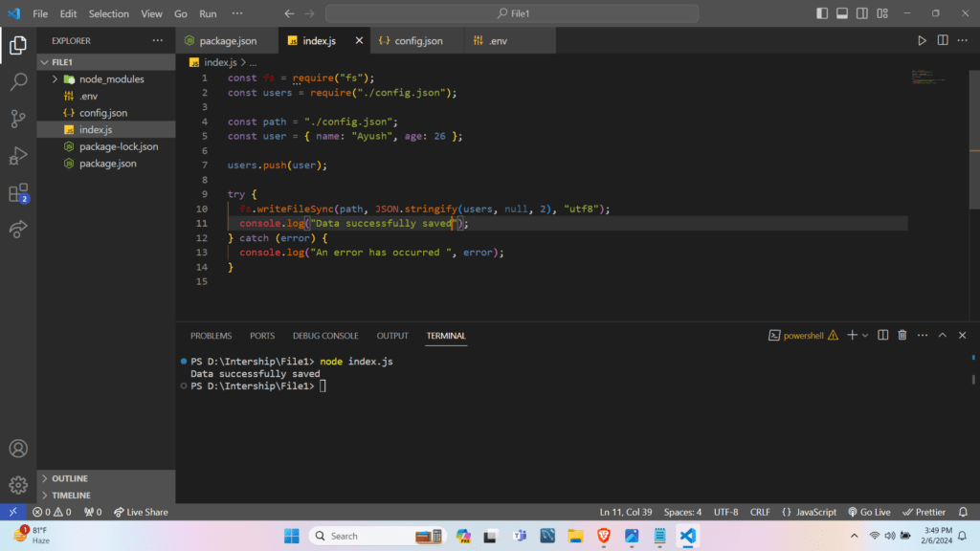Open the Run and Debug panel

[x=17, y=156]
